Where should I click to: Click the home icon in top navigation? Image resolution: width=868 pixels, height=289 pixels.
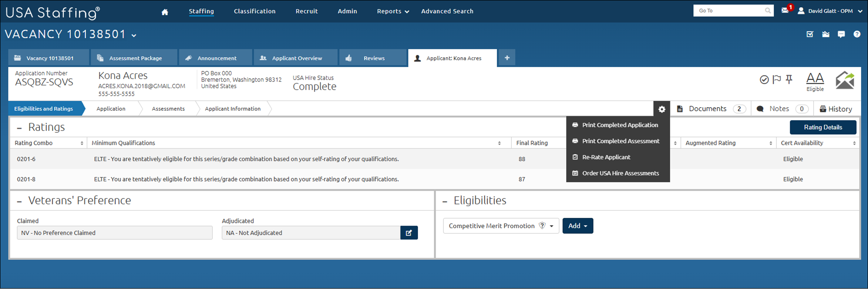[165, 12]
